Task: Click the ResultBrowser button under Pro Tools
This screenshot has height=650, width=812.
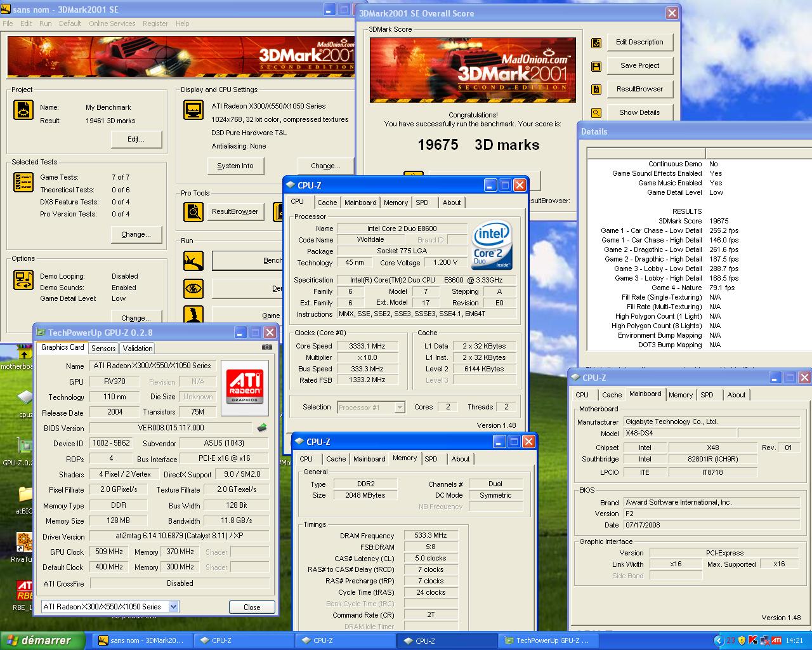Action: click(x=235, y=211)
